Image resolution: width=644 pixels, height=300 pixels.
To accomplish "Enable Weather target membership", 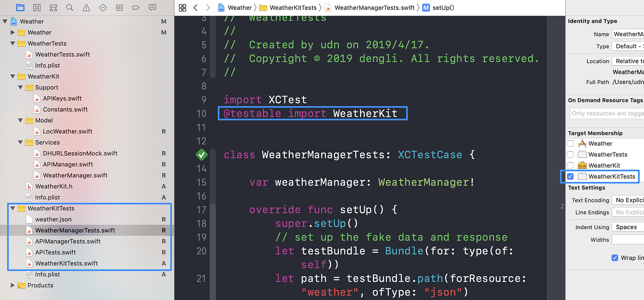I will (x=570, y=143).
